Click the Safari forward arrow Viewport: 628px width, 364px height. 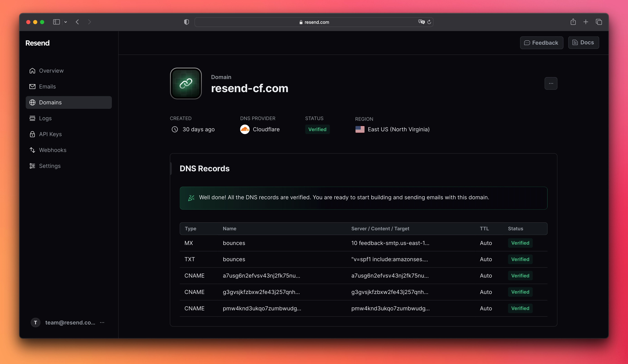[89, 22]
